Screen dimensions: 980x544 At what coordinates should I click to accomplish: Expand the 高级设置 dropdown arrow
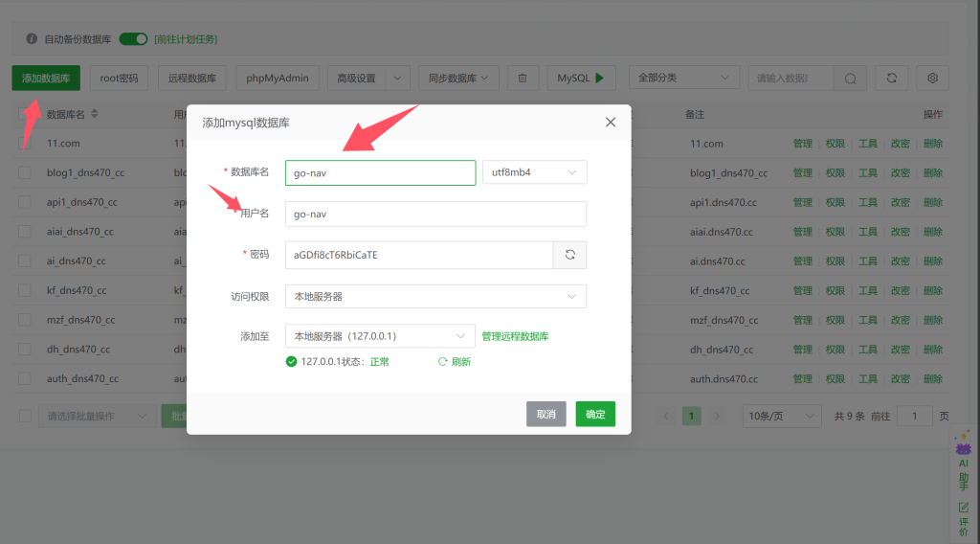click(397, 79)
